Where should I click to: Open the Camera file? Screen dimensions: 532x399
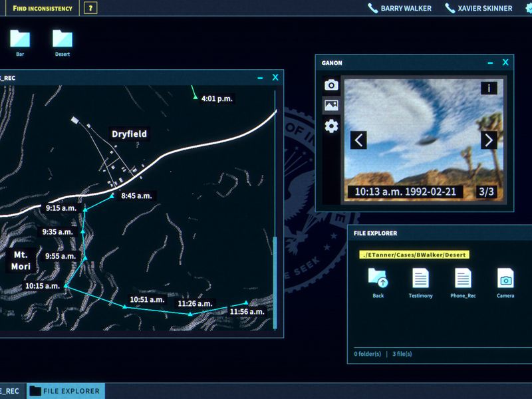click(x=505, y=283)
